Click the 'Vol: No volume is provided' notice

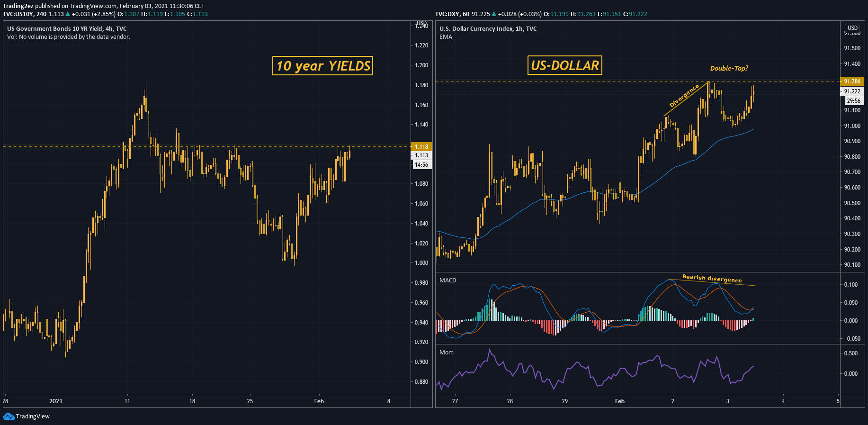69,36
